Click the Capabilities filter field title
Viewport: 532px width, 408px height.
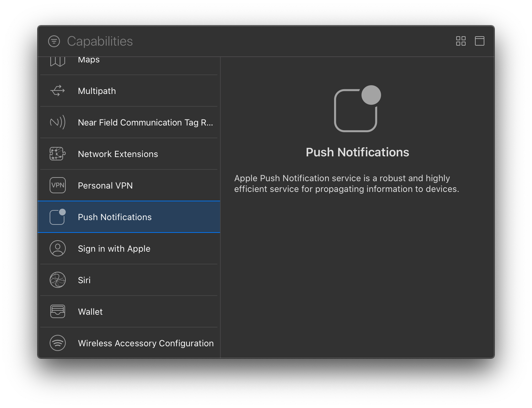point(100,41)
